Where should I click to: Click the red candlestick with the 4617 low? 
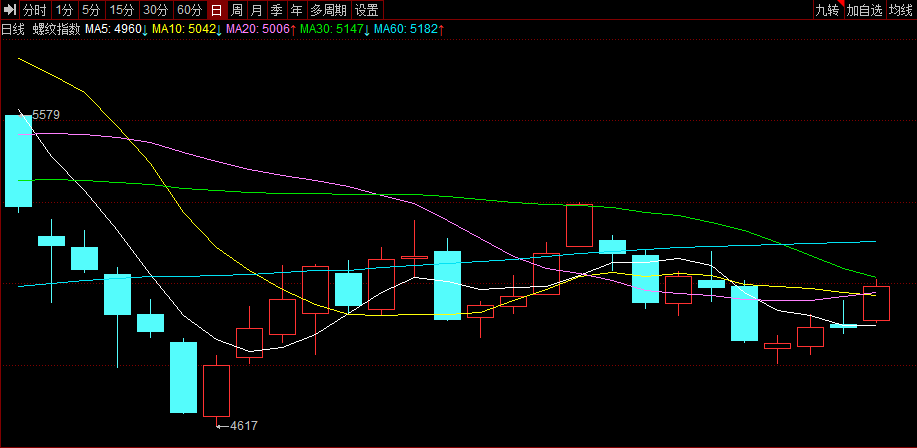pyautogui.click(x=216, y=391)
